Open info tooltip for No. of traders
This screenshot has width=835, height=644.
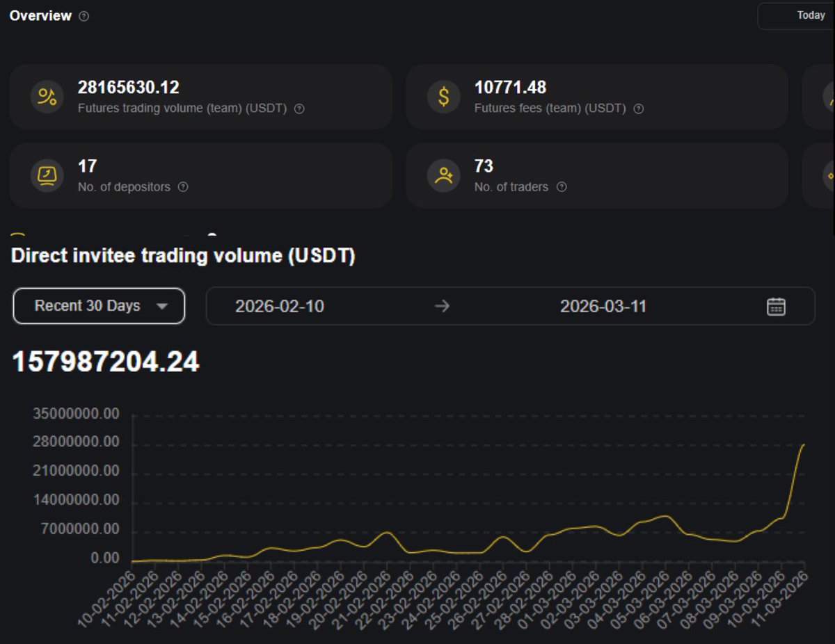click(562, 187)
